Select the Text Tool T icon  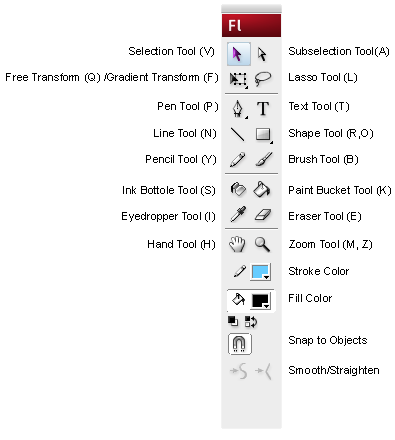point(263,109)
